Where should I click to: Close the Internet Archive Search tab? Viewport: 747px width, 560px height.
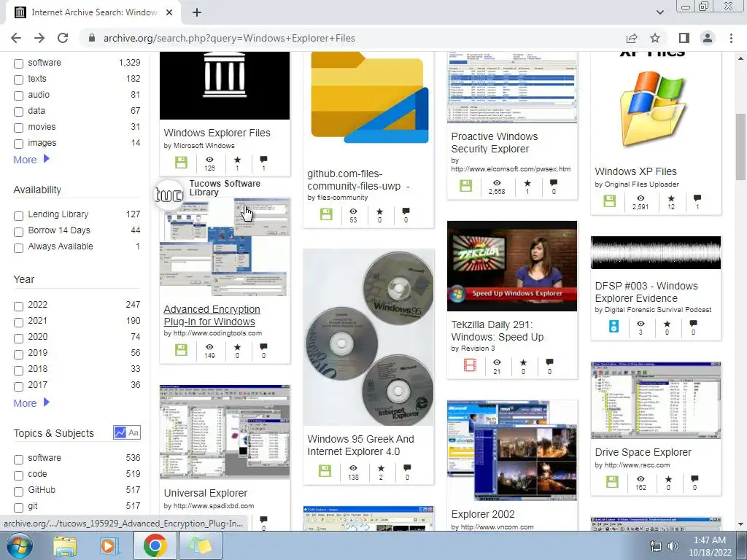(x=169, y=12)
